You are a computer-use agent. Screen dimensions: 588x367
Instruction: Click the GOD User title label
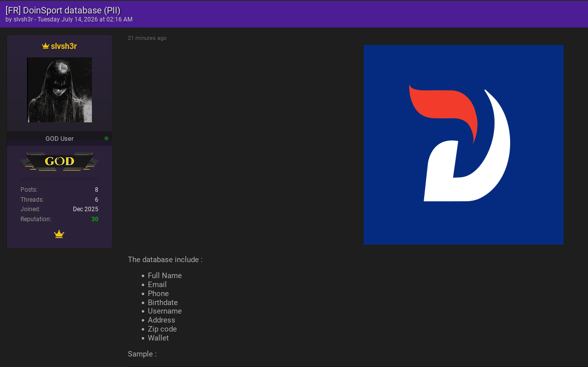click(x=59, y=139)
